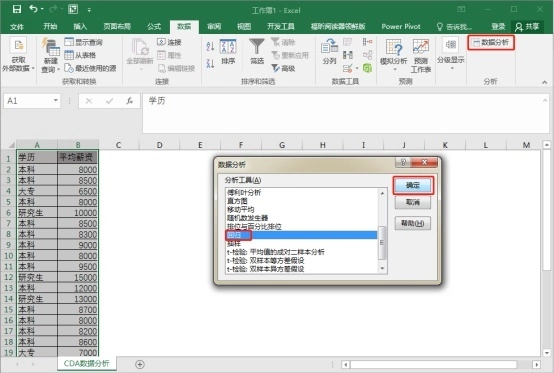554x373 pixels.
Task: Click the 告诉我 lightbulb search box
Action: [454, 26]
